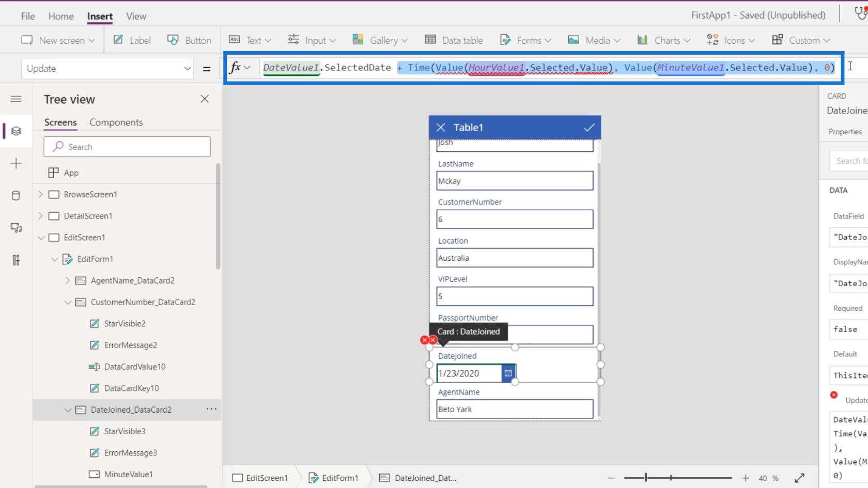Open the Custom dropdown
The width and height of the screenshot is (868, 488).
tap(801, 40)
